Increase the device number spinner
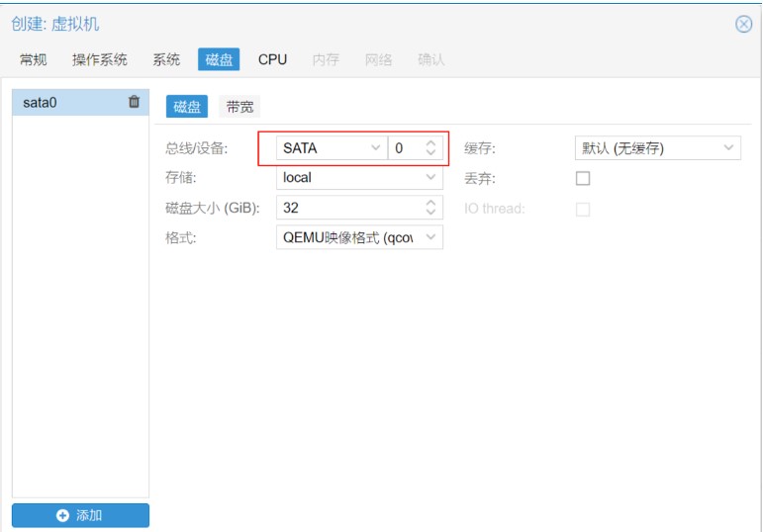The width and height of the screenshot is (763, 532). click(430, 143)
